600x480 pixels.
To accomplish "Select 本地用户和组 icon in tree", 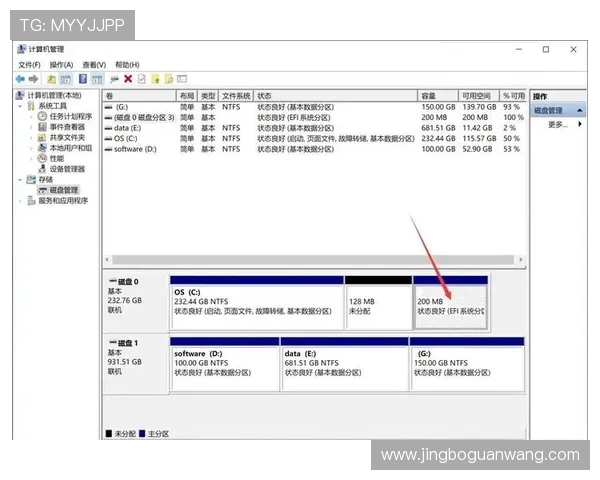I will (x=42, y=148).
